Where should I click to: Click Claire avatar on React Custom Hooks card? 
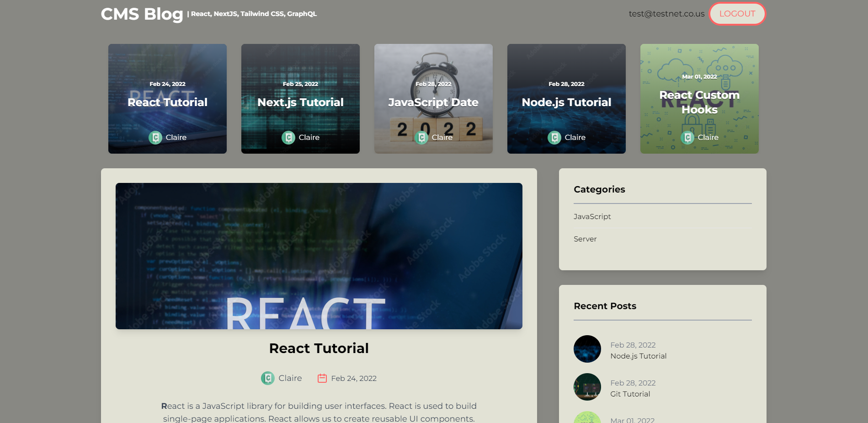pyautogui.click(x=687, y=137)
